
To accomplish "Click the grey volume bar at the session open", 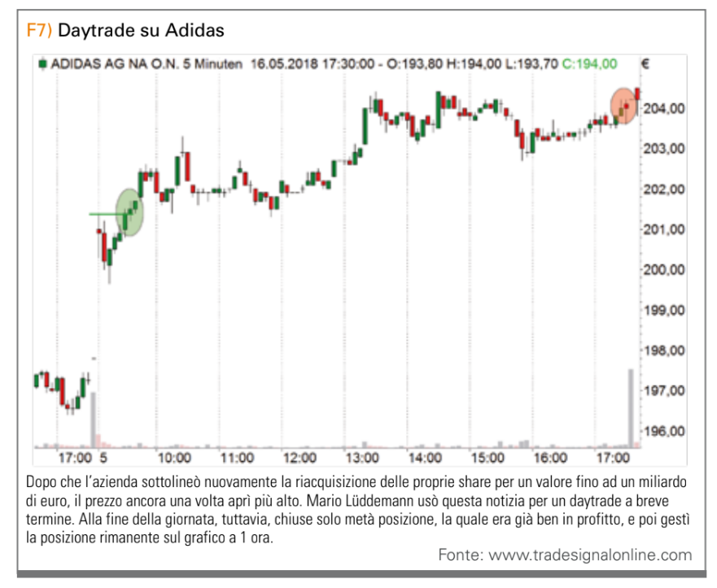I will pyautogui.click(x=94, y=418).
